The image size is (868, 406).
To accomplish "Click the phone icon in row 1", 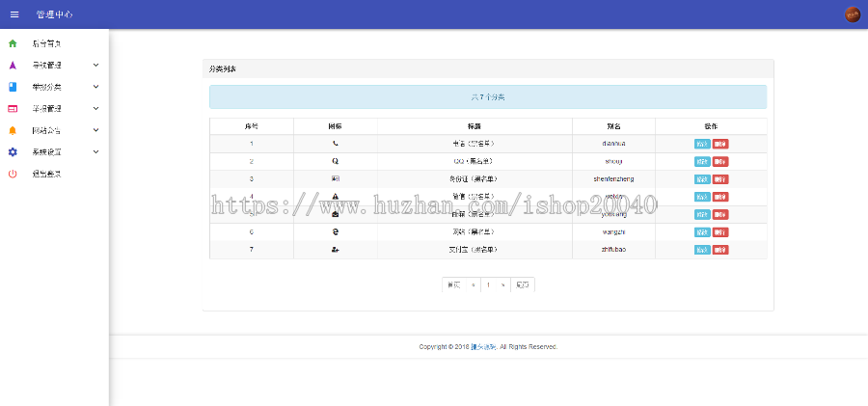I will pos(335,144).
